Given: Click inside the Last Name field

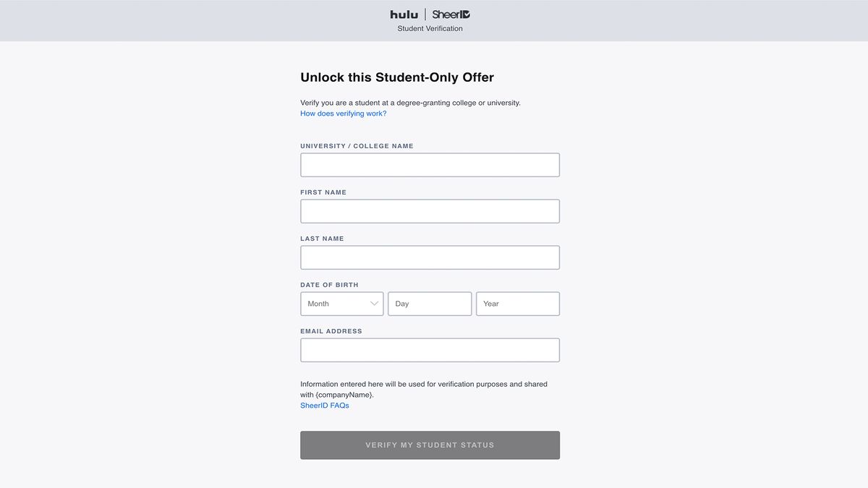Looking at the screenshot, I should 430,257.
